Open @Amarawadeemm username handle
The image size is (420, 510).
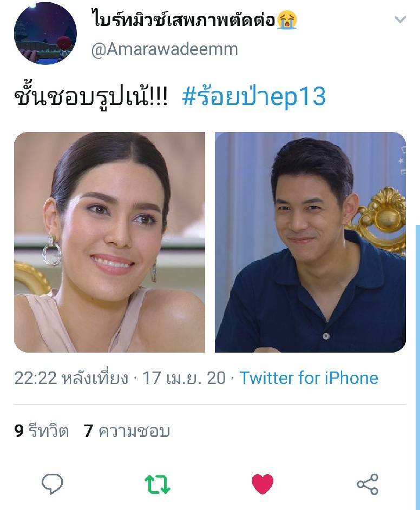tap(165, 50)
